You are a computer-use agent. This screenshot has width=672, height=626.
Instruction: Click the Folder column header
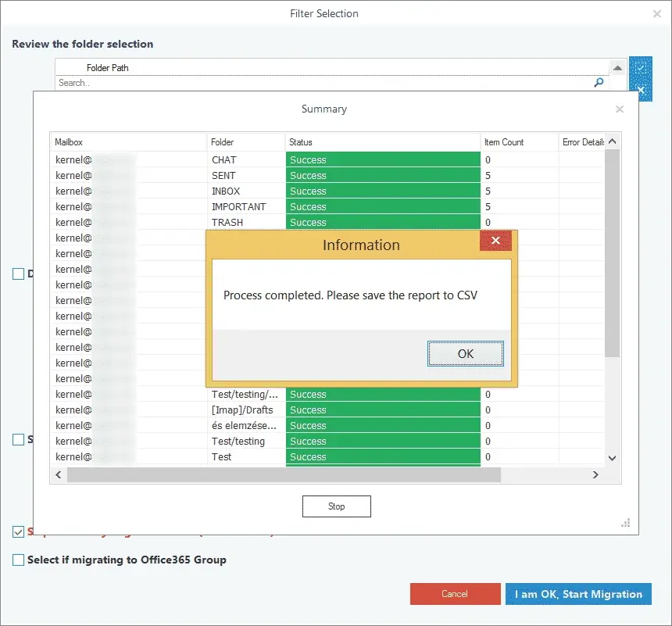246,142
